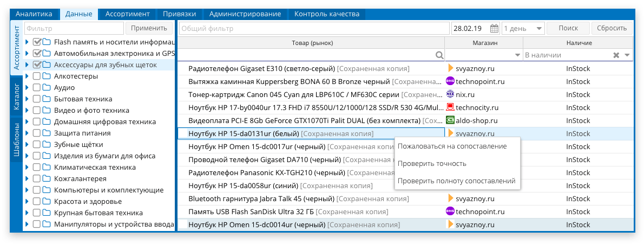The image size is (644, 244).
Task: Select 'Видеоплата PCI-E 8Gb GeForce GTX1070Ti' row
Action: click(405, 120)
